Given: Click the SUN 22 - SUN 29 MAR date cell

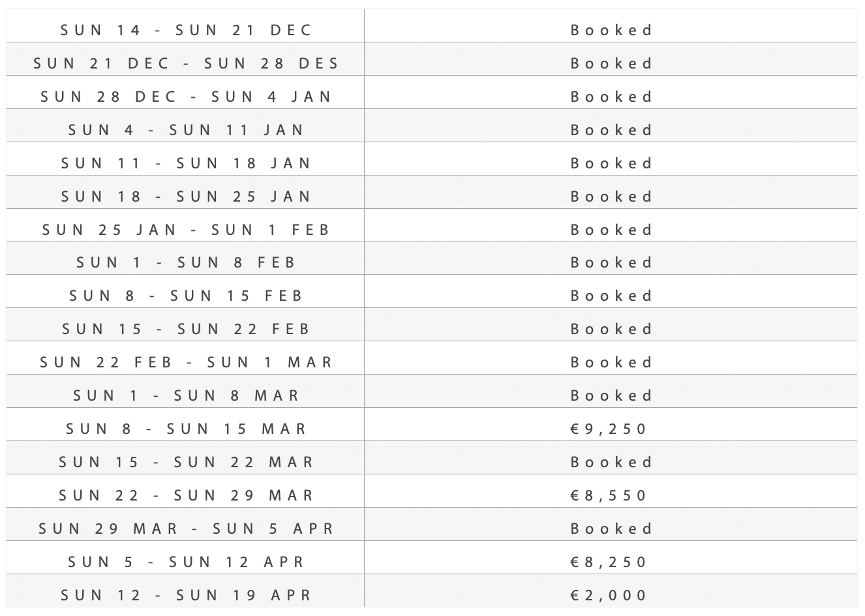Looking at the screenshot, I should coord(187,495).
